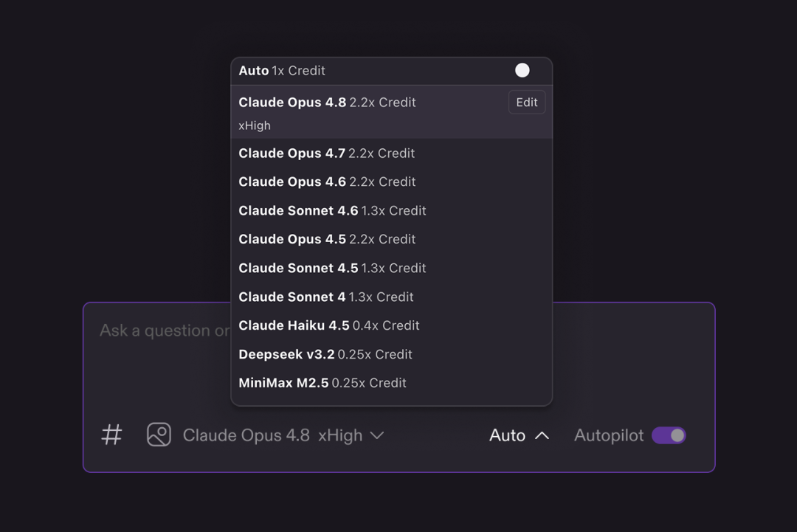Image resolution: width=797 pixels, height=532 pixels.
Task: Click the hash context icon
Action: click(112, 435)
